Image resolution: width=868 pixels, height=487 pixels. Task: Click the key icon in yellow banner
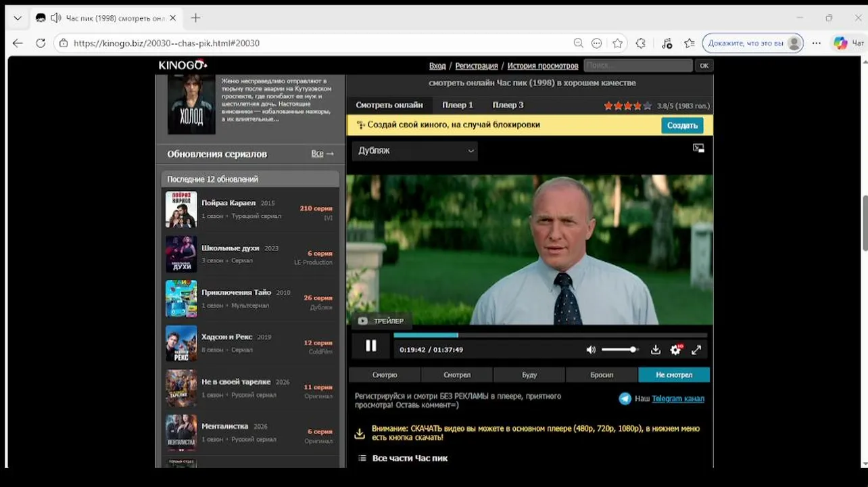pos(360,125)
